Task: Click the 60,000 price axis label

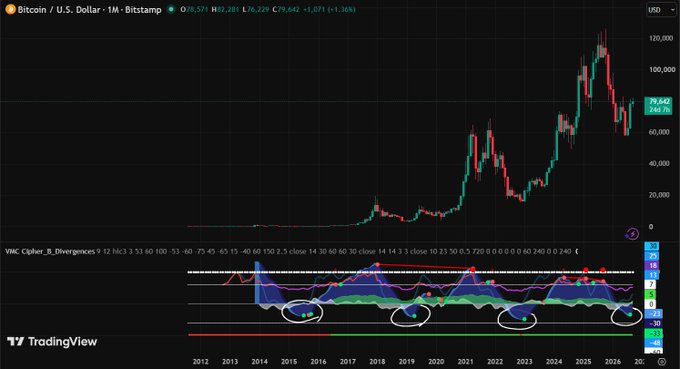Action: 659,132
